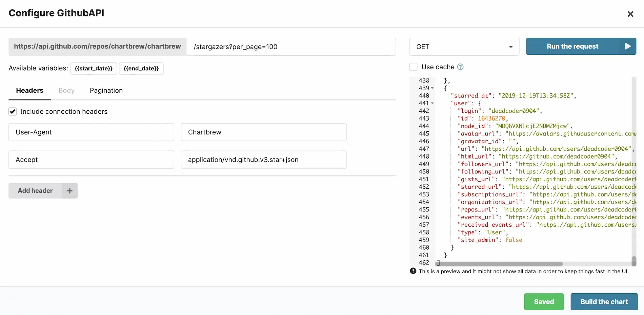644x315 pixels.
Task: Click the base URL api.github.com label
Action: (98, 47)
